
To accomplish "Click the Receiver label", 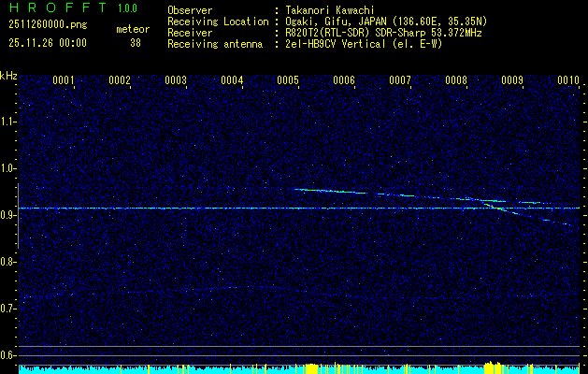I will [190, 33].
